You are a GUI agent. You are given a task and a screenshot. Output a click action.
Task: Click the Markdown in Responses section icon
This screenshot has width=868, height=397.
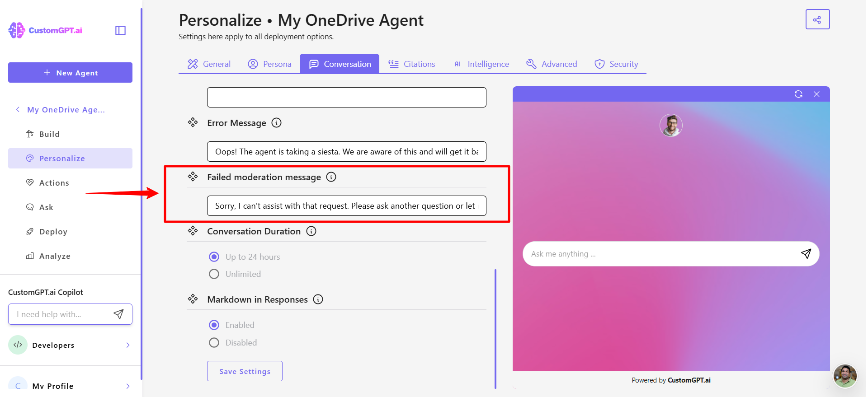193,299
